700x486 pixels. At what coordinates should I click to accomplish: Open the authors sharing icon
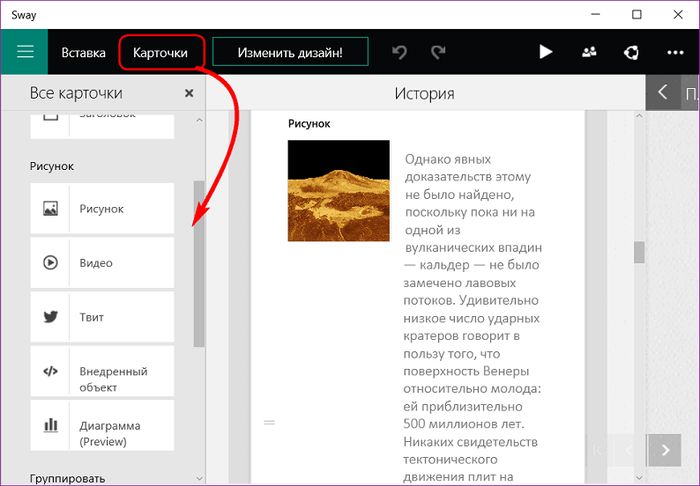tap(588, 52)
